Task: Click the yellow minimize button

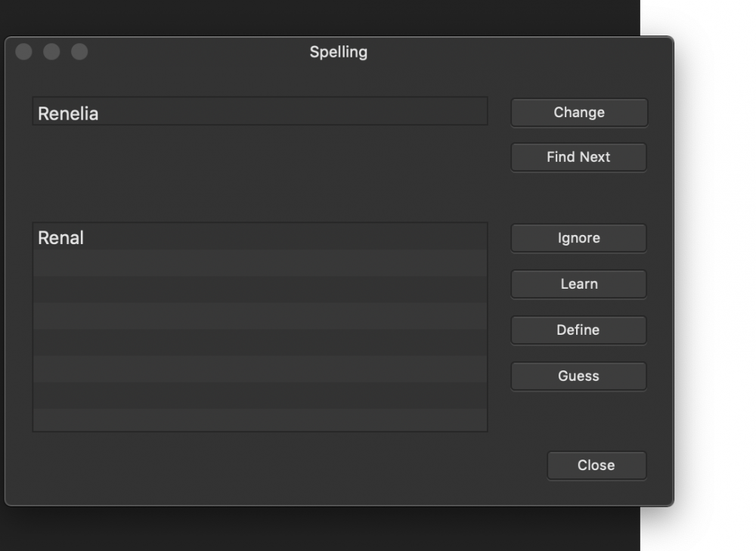Action: pos(51,51)
